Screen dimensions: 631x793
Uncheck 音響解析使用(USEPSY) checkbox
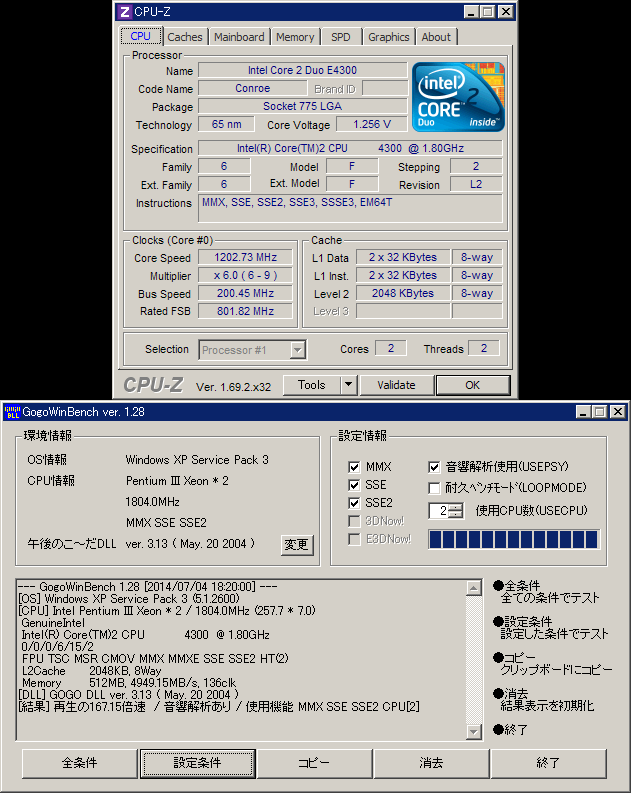tap(434, 467)
